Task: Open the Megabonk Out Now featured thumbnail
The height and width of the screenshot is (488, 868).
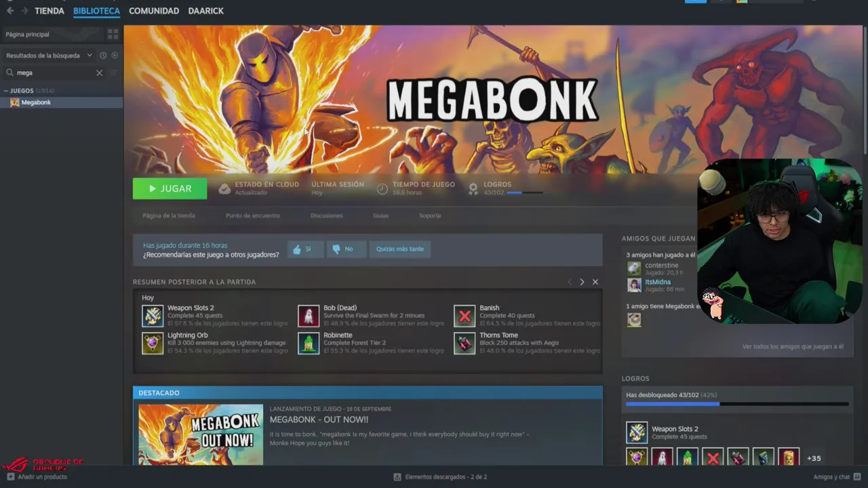Action: (201, 434)
